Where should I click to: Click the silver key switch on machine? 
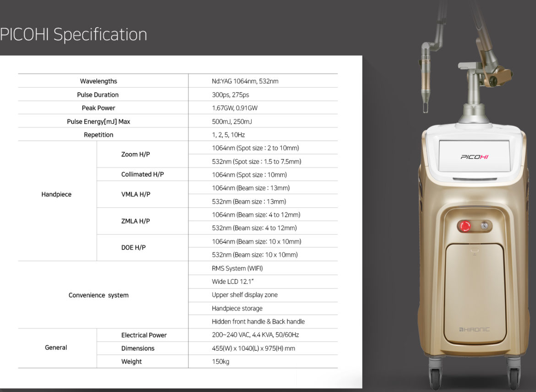point(484,226)
